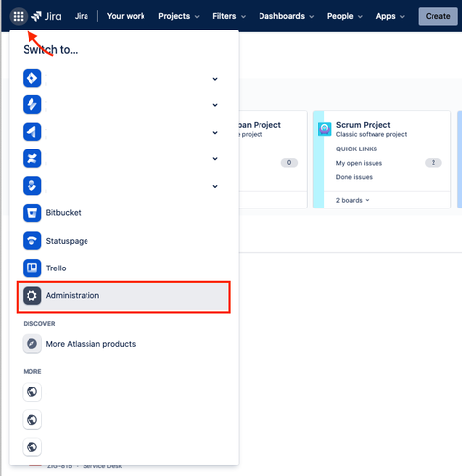Click the Jira text link in navbar

click(82, 16)
